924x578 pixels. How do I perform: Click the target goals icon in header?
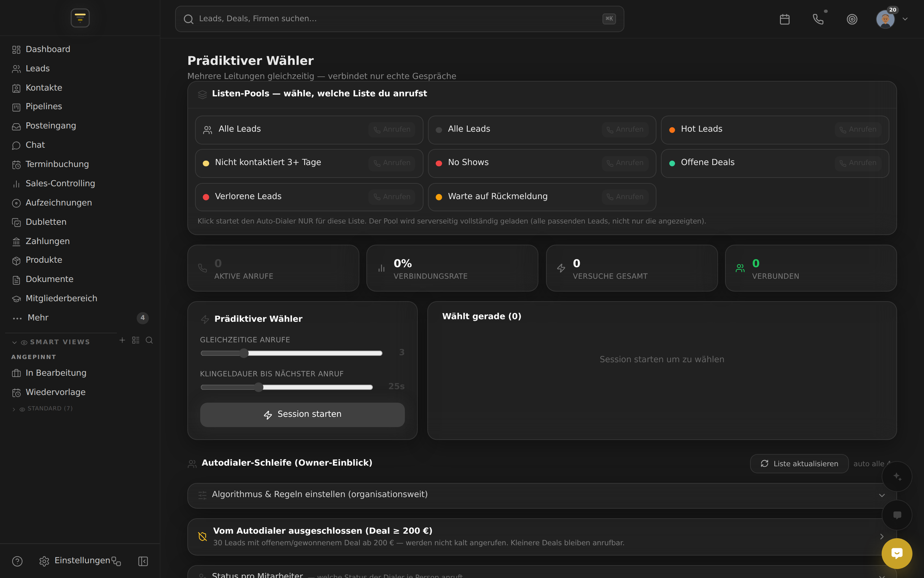(852, 19)
